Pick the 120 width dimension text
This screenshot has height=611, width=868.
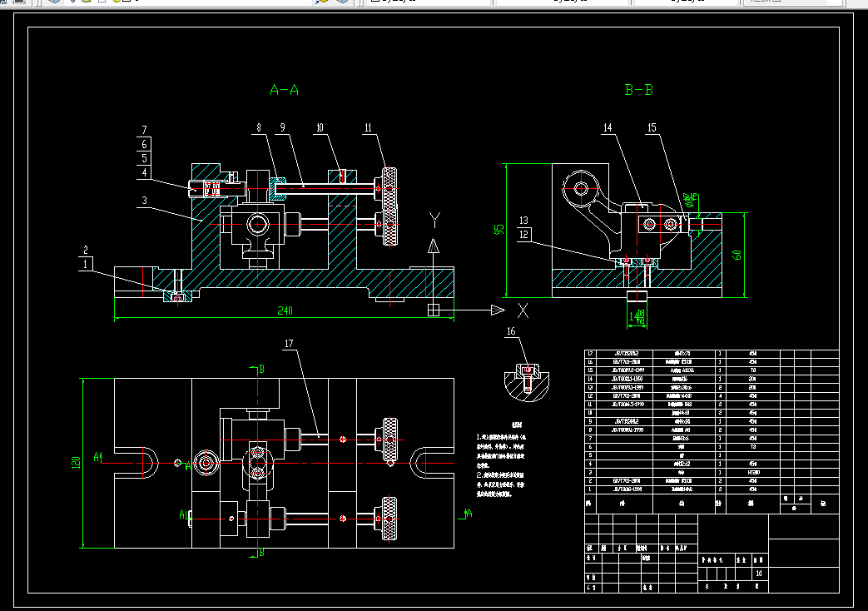76,463
